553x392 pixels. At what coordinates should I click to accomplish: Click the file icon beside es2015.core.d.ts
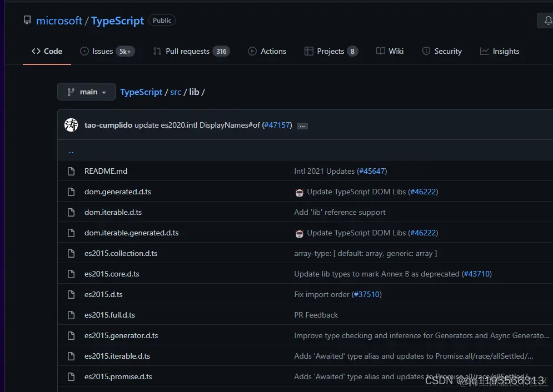(71, 274)
